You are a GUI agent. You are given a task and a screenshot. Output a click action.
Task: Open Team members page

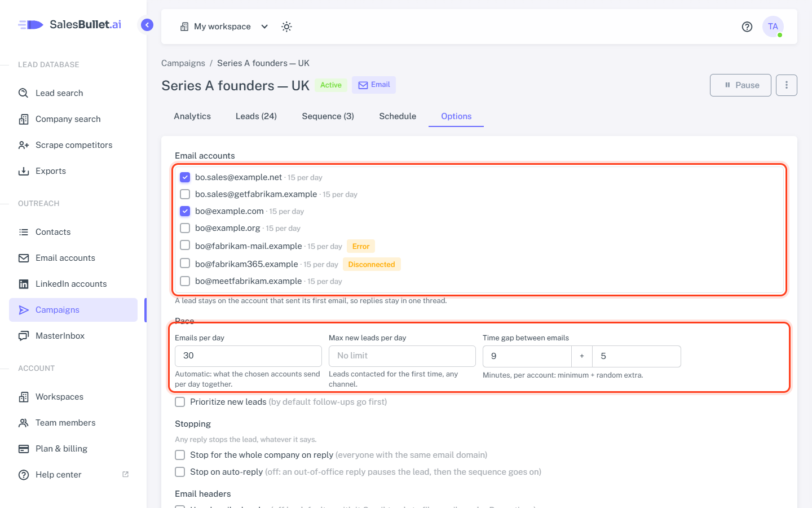tap(73, 423)
